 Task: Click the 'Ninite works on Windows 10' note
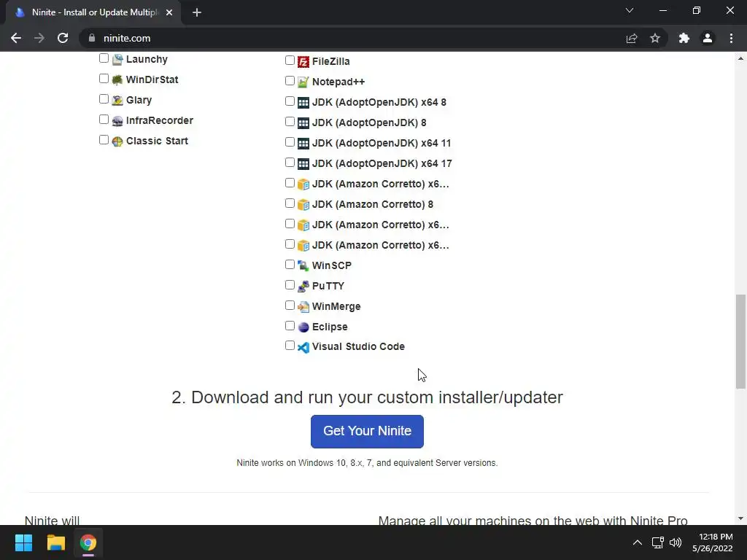[x=368, y=463]
